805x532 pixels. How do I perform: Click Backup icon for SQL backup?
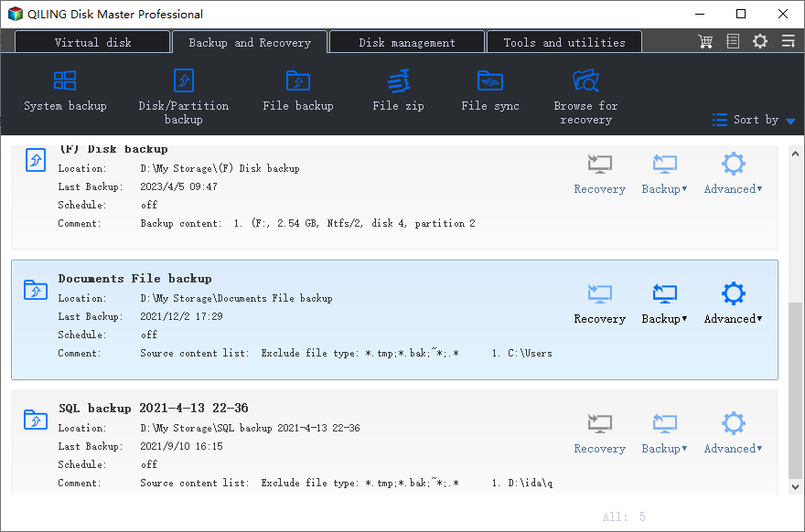(x=665, y=424)
